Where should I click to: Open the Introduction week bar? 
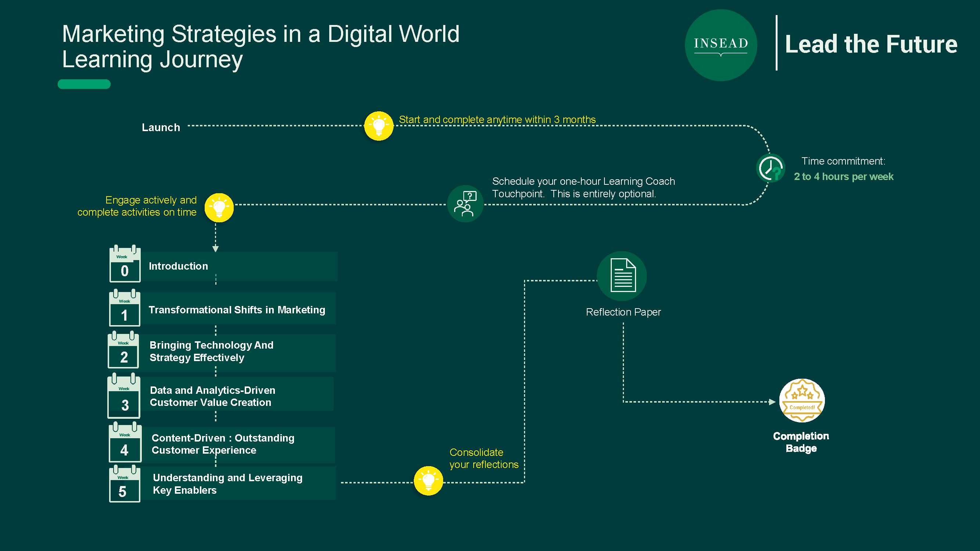point(240,266)
